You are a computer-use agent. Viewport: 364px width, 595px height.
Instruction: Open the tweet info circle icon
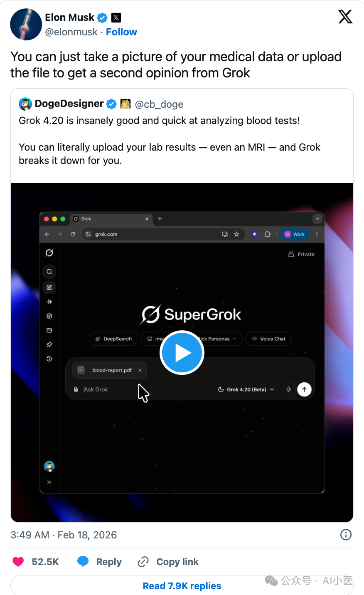pyautogui.click(x=346, y=535)
